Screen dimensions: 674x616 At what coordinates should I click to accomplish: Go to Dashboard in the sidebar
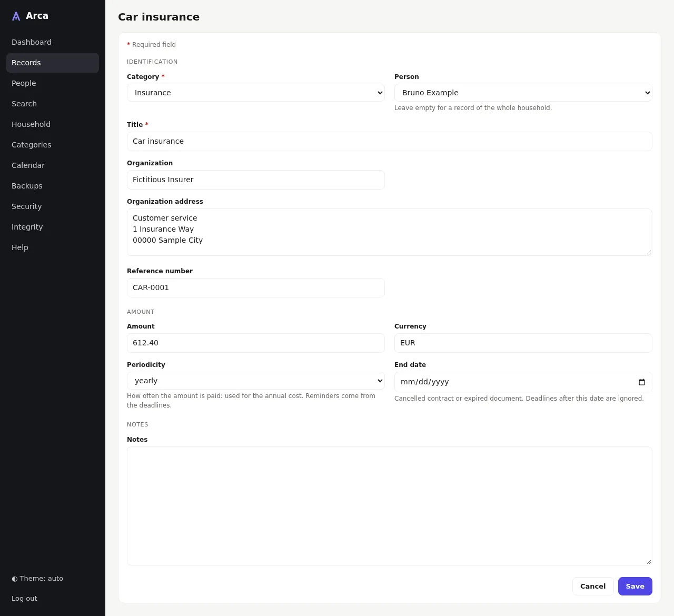click(x=53, y=42)
